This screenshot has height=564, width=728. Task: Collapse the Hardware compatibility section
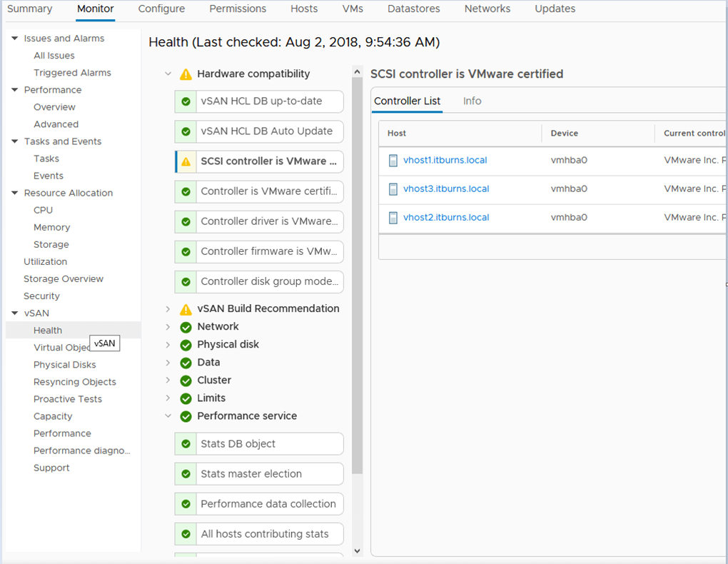[x=168, y=74]
